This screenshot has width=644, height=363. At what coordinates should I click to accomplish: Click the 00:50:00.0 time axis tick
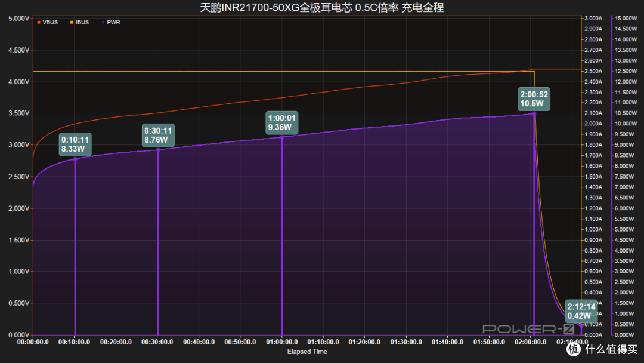point(240,342)
